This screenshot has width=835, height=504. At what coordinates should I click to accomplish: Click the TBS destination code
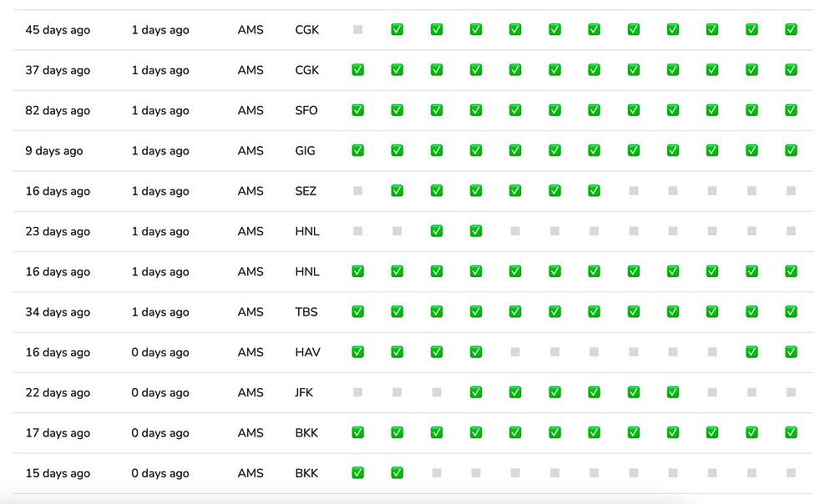pyautogui.click(x=306, y=312)
